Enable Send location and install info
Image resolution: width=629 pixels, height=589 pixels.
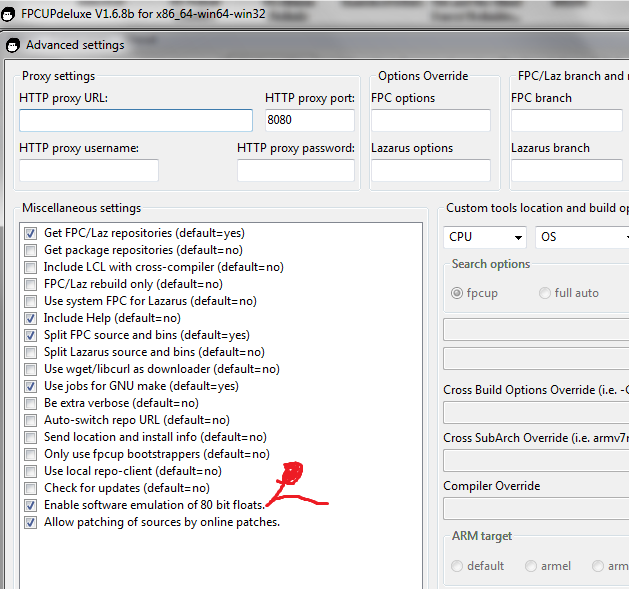30,437
